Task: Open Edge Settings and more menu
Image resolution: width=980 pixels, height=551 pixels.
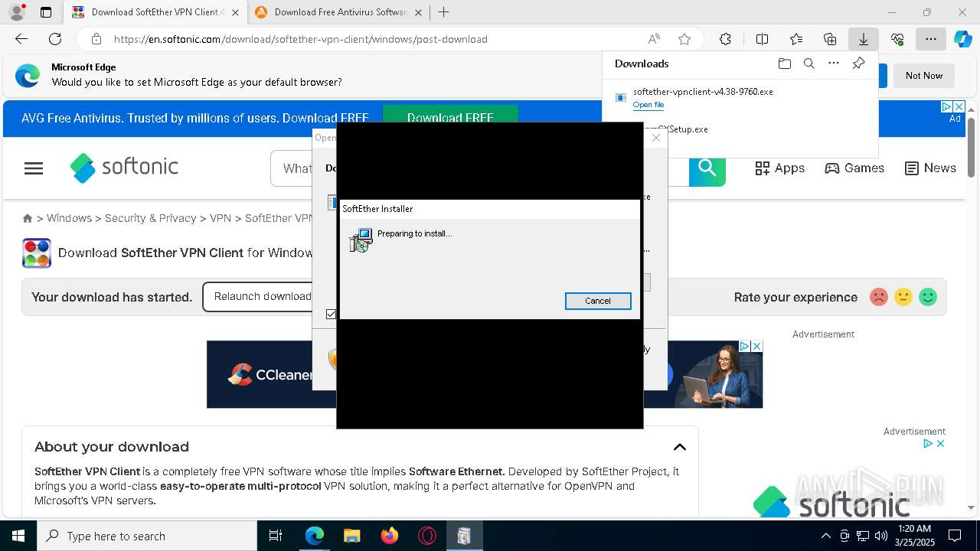Action: 930,39
